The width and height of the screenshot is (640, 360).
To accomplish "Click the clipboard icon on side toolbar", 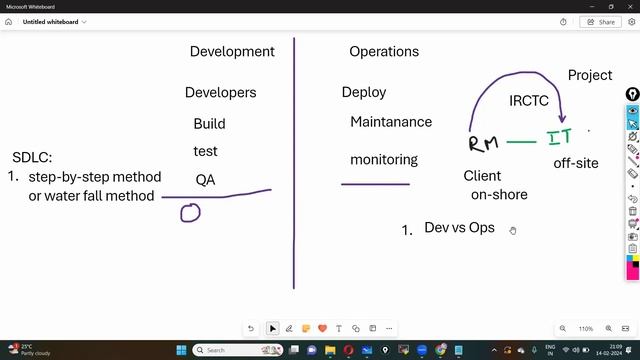I will (x=633, y=249).
